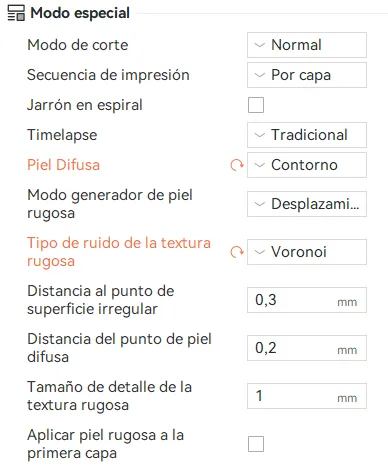Click the Modo especial section header
Screen dimensions: 388x473
point(80,13)
